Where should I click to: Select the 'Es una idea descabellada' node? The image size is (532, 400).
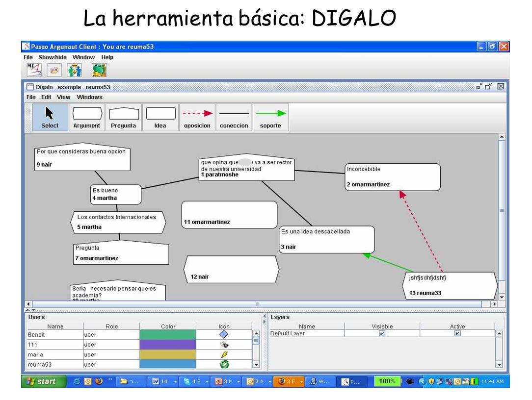(x=327, y=239)
